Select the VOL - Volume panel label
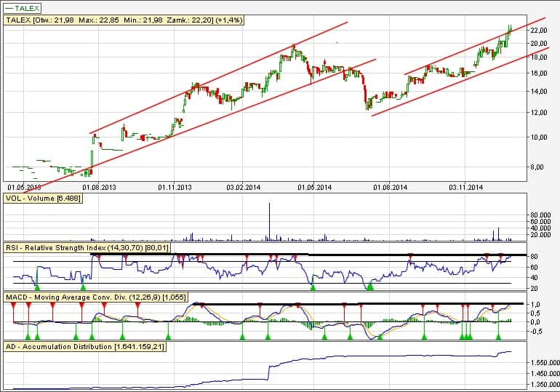The height and width of the screenshot is (392, 560). pos(43,199)
